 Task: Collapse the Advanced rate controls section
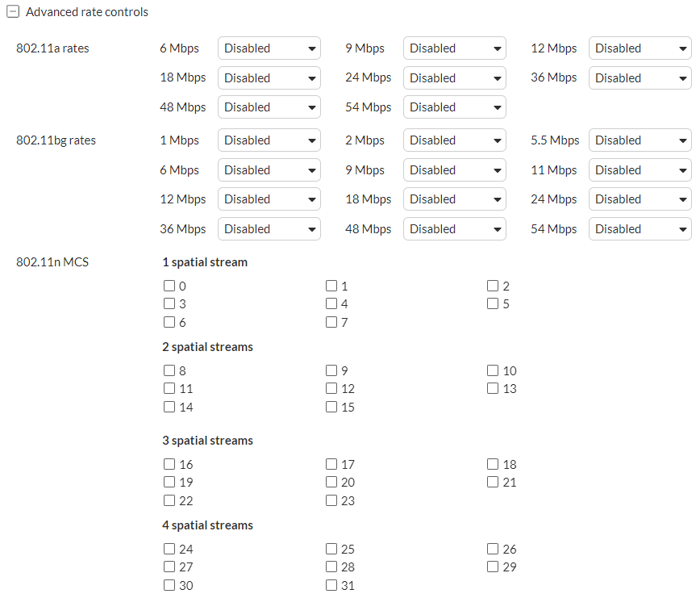[11, 11]
